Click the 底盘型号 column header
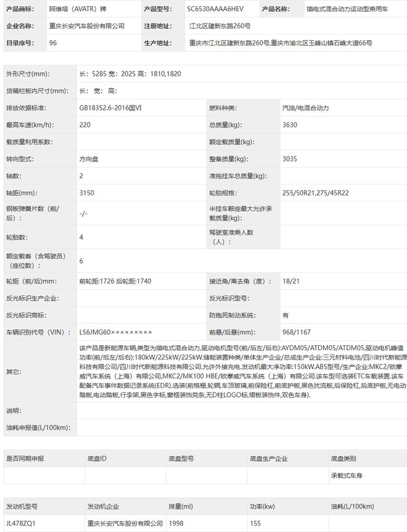This screenshot has height=532, width=407. 181,459
